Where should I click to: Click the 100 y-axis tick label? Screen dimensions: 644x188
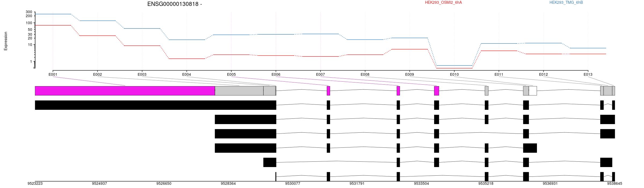tap(29, 23)
